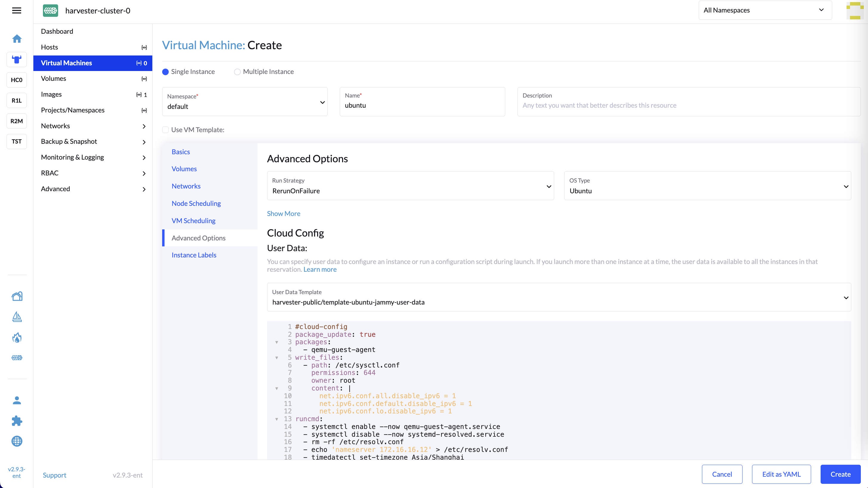Switch to the Instance Labels tab
The width and height of the screenshot is (868, 488).
(194, 255)
